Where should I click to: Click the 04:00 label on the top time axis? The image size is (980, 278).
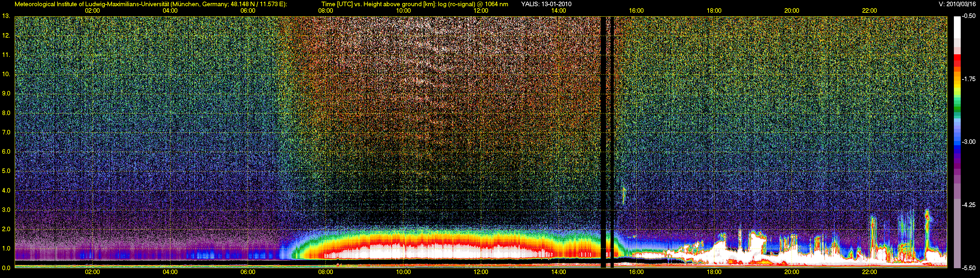170,11
